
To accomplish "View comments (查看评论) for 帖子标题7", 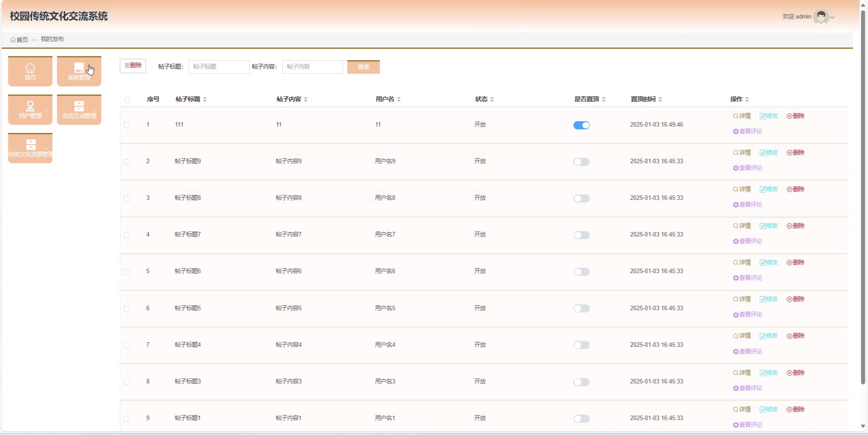I will (748, 241).
